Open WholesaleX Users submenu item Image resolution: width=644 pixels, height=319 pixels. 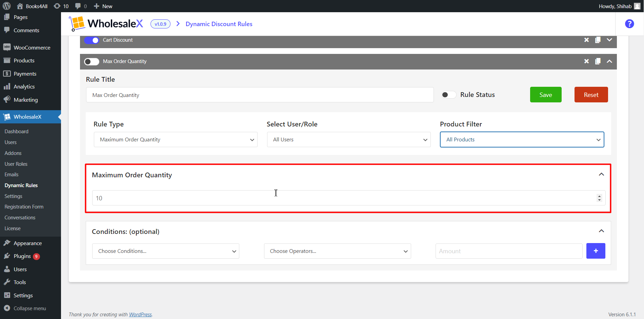pyautogui.click(x=11, y=142)
